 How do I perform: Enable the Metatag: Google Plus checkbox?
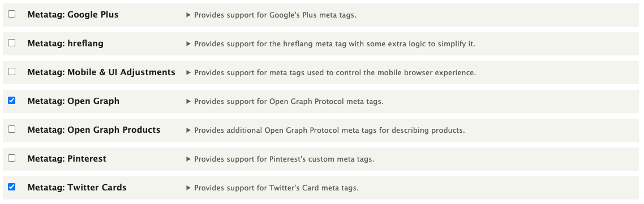coord(11,14)
